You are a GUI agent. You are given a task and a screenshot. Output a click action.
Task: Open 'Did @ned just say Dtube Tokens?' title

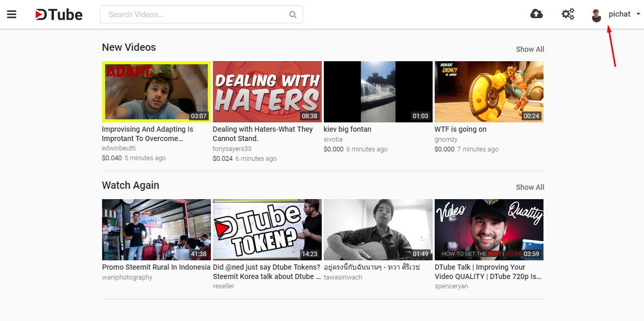point(267,272)
